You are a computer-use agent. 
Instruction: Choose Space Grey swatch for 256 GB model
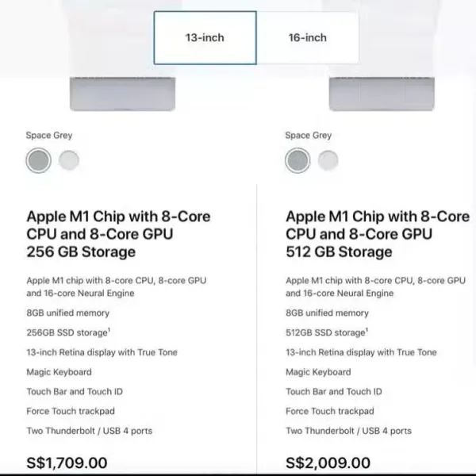click(x=39, y=160)
